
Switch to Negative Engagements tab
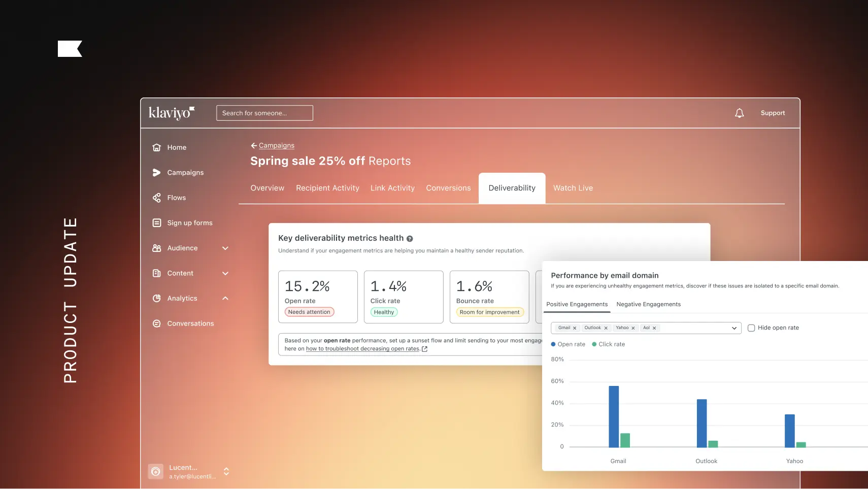pyautogui.click(x=648, y=304)
